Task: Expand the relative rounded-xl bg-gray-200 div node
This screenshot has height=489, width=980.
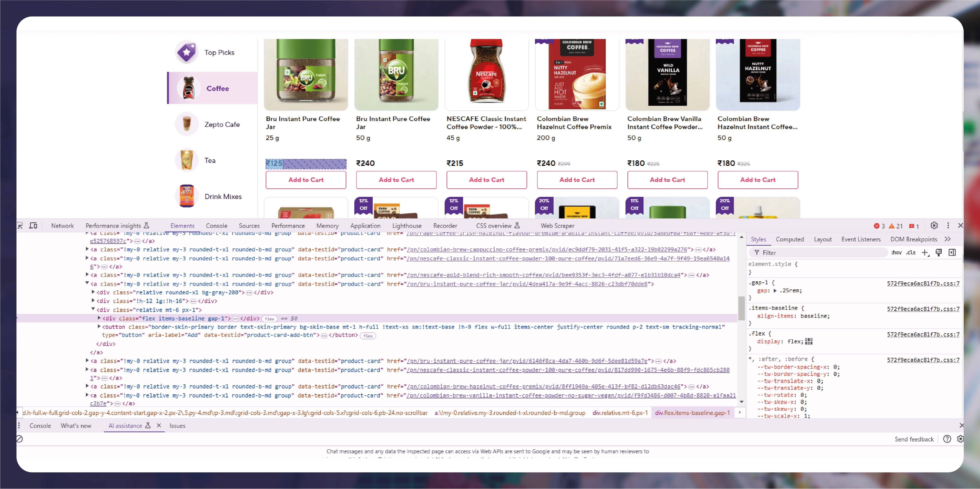Action: click(93, 292)
